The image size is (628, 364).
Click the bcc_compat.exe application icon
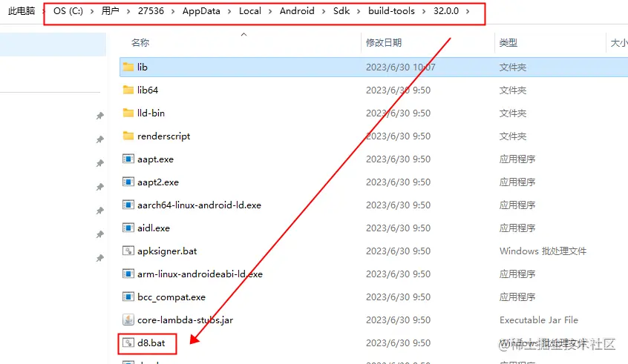[128, 297]
